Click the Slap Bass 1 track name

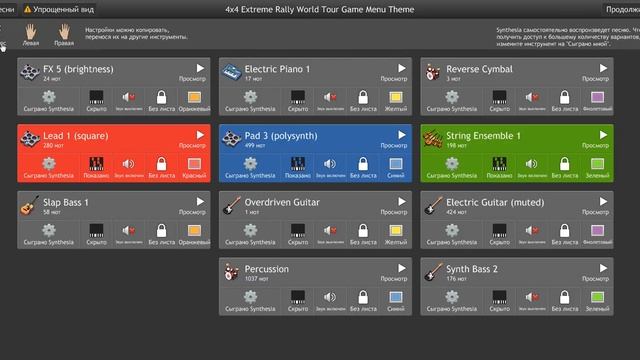pyautogui.click(x=66, y=202)
